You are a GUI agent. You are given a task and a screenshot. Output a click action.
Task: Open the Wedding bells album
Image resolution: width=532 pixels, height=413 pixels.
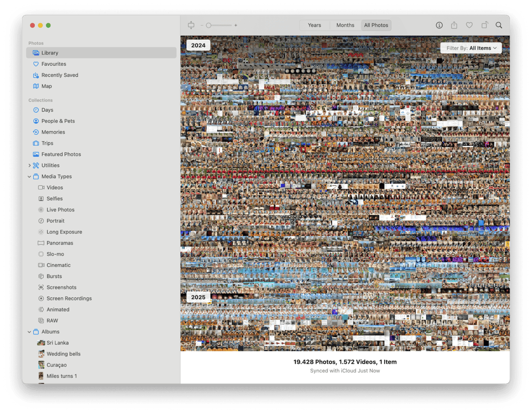click(63, 354)
